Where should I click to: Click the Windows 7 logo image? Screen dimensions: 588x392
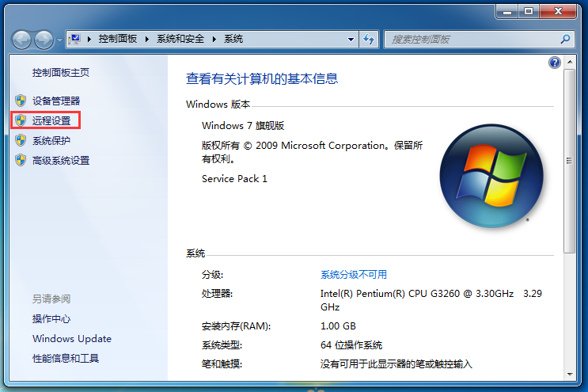[491, 176]
